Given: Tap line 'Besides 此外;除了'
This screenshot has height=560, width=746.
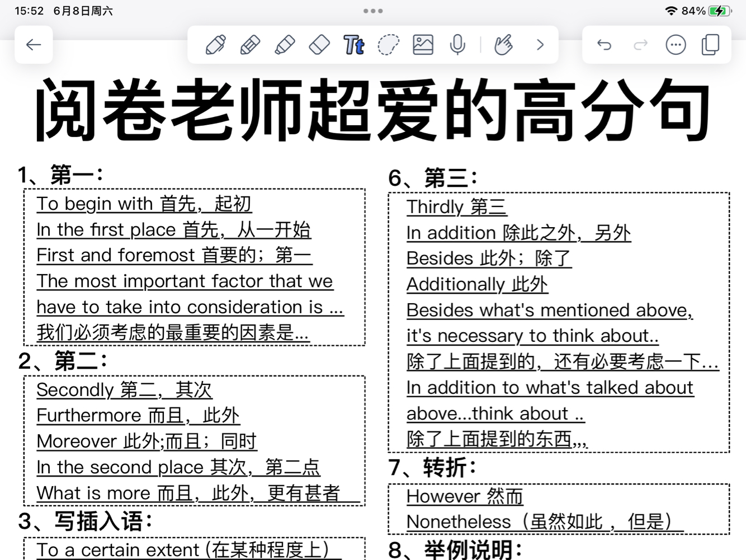Looking at the screenshot, I should 489,258.
